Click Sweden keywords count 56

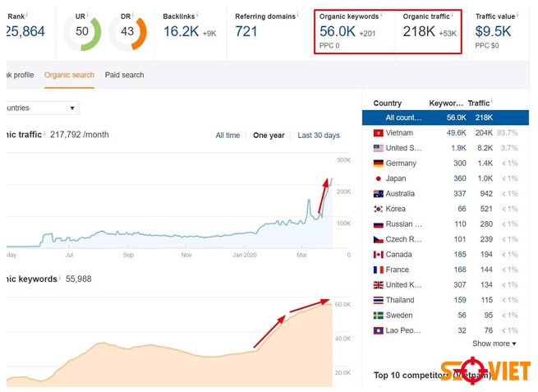pyautogui.click(x=462, y=315)
